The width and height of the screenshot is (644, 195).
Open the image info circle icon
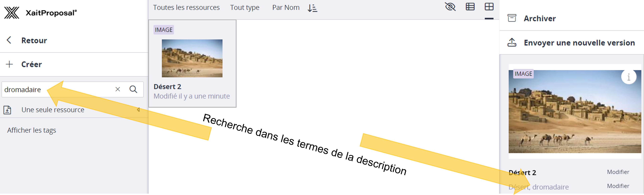628,77
